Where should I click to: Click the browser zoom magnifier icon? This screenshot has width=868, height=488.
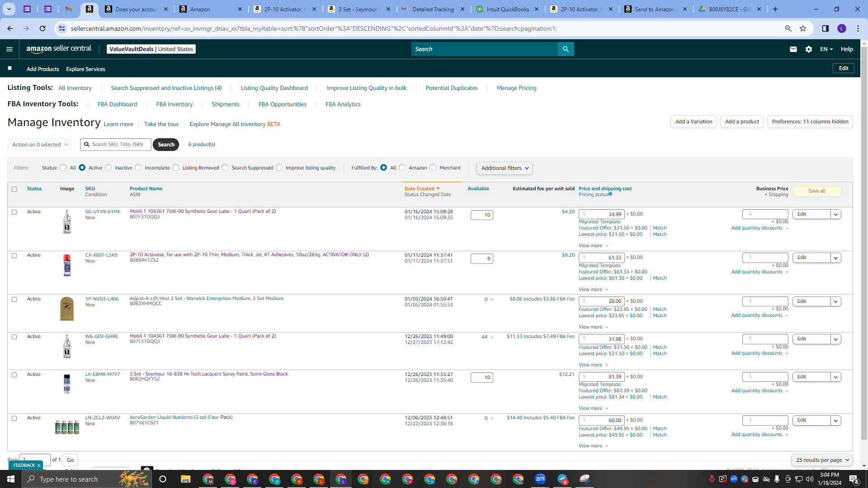(x=788, y=28)
